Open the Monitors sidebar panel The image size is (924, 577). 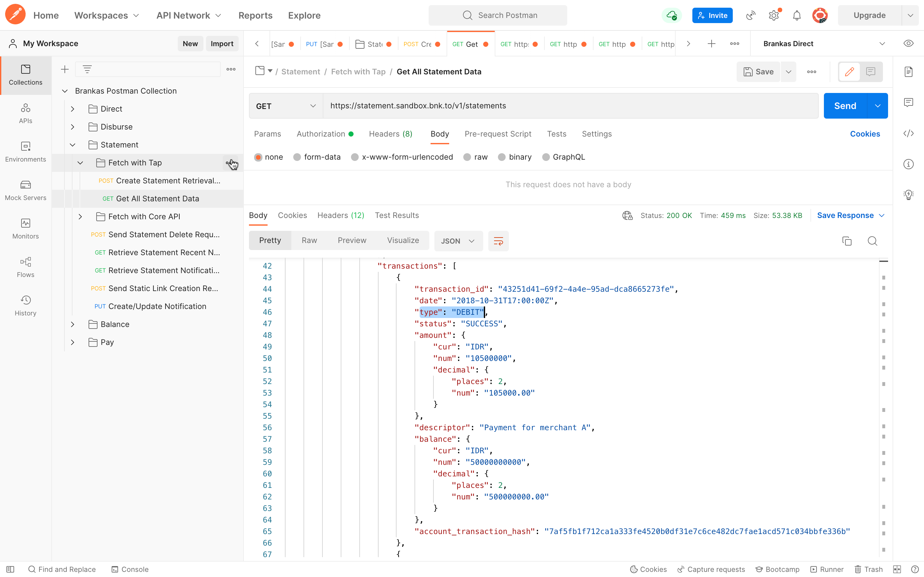pos(26,229)
